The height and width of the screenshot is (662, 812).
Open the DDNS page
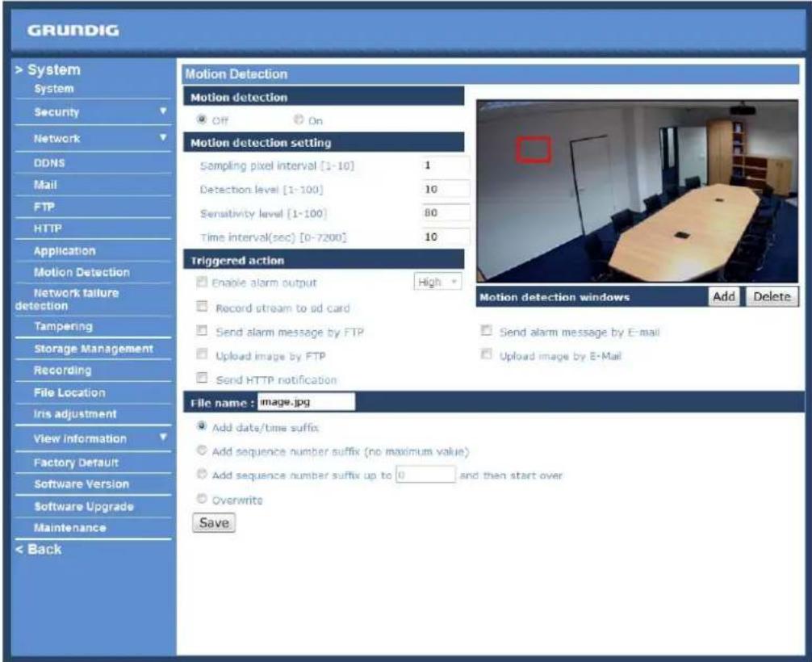click(x=49, y=162)
